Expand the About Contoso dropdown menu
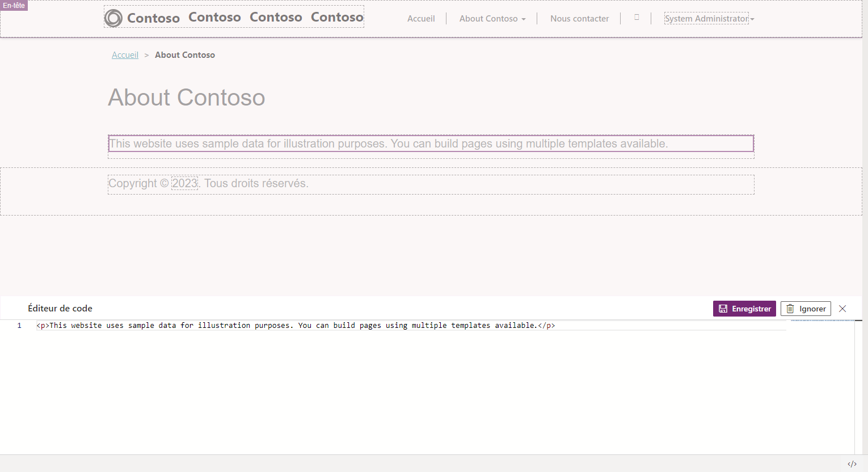This screenshot has width=868, height=472. pyautogui.click(x=492, y=19)
